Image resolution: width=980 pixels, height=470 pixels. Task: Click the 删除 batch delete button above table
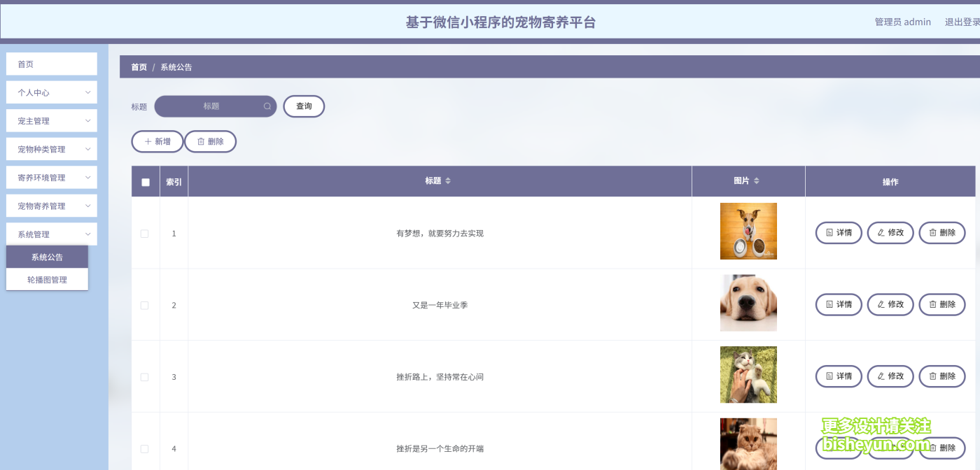[211, 141]
